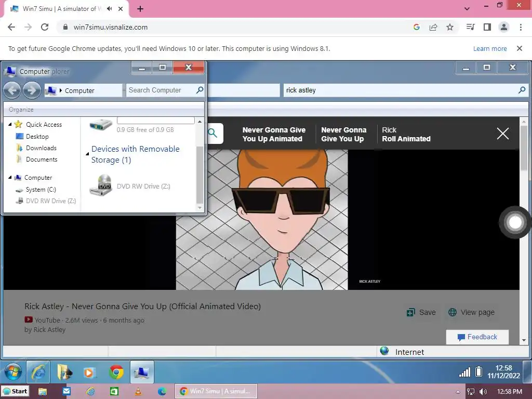This screenshot has height=399, width=532.
Task: Click the network tray icon on bottom taskbar
Action: coord(471,392)
